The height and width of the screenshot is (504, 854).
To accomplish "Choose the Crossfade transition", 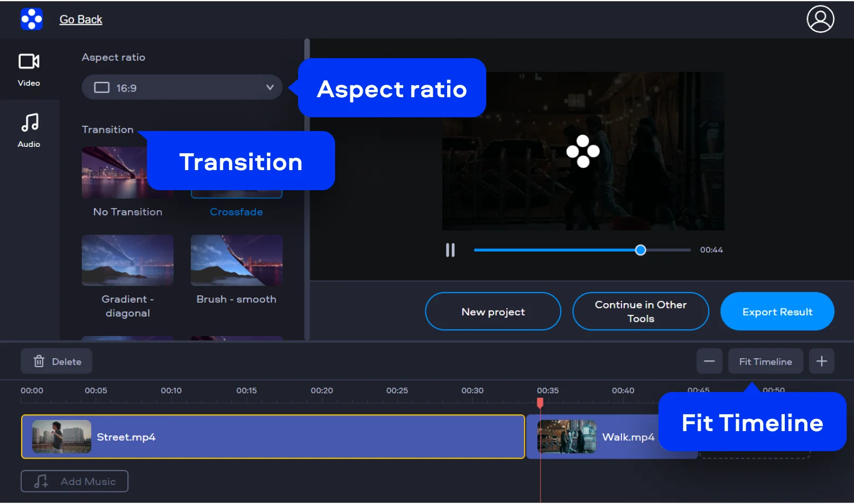I will coord(236,211).
